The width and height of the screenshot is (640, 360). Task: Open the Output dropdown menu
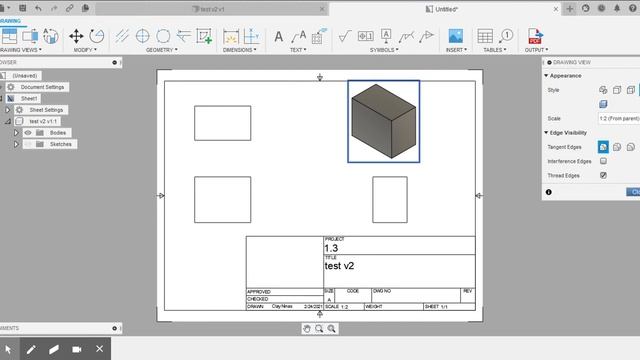coord(536,50)
